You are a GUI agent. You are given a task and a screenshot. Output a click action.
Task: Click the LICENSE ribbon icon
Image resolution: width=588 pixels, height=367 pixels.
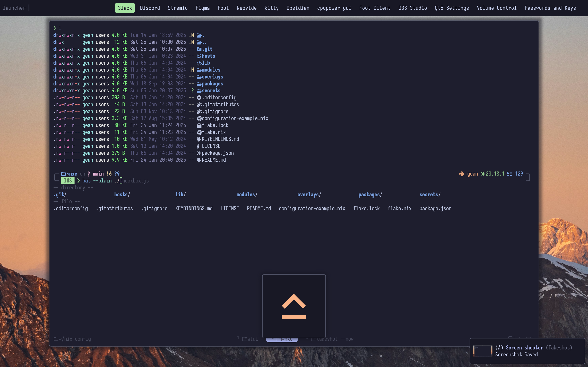point(198,146)
